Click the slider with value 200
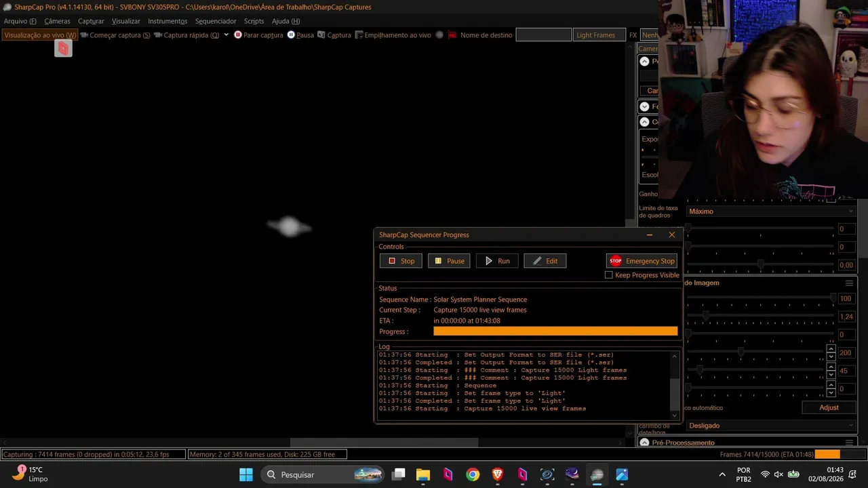868x488 pixels. 755,352
